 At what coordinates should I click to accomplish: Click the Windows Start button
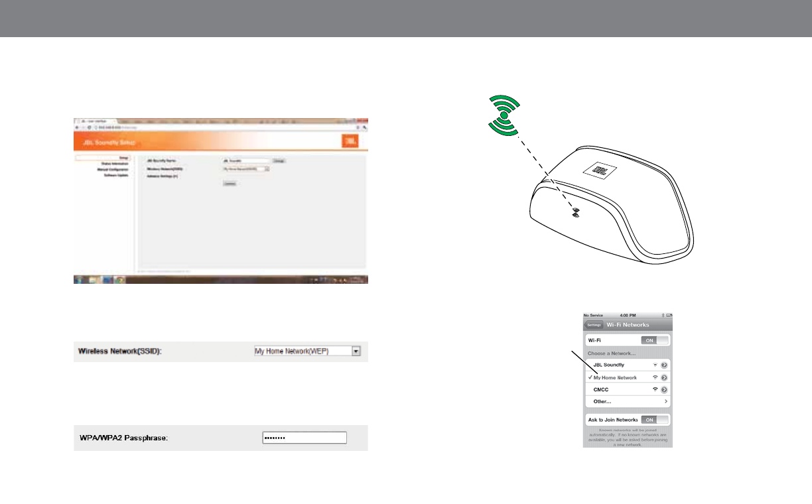[x=79, y=281]
